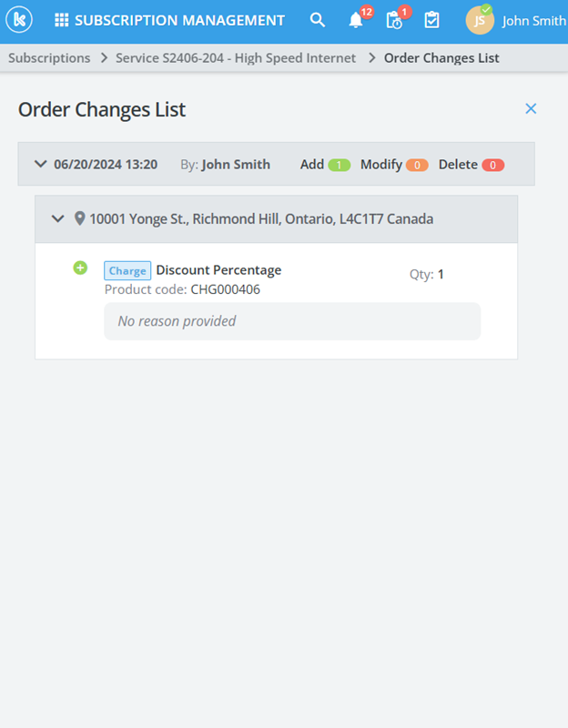Click the search magnifier icon
This screenshot has height=728, width=568.
(317, 20)
